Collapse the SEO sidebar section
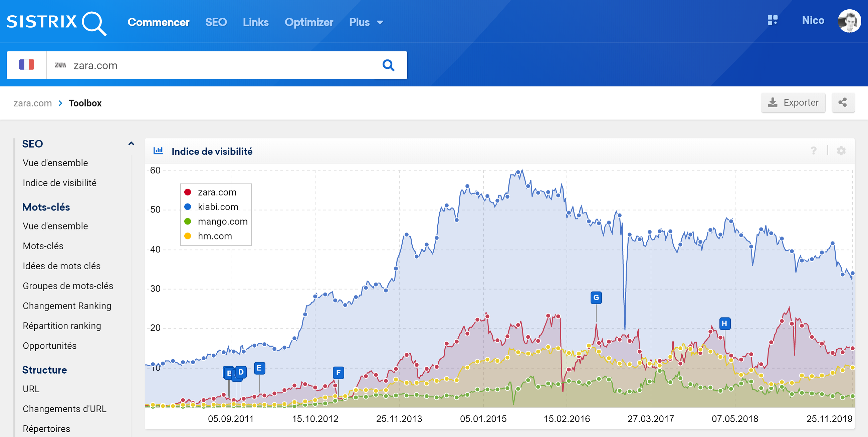Viewport: 868px width, 437px height. point(132,144)
